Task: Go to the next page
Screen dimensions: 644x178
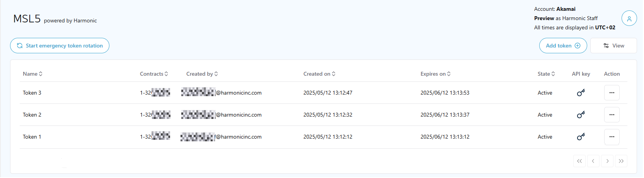Action: click(607, 161)
